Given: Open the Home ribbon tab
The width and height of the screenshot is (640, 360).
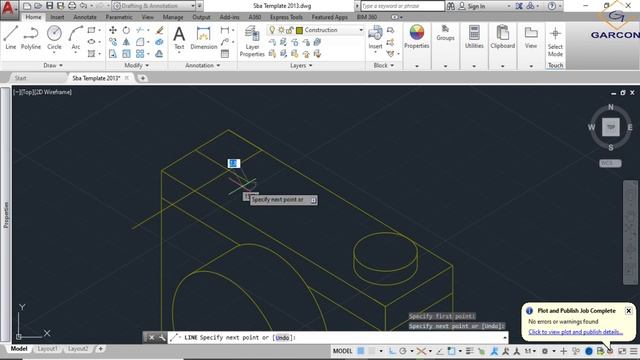Looking at the screenshot, I should 33,17.
